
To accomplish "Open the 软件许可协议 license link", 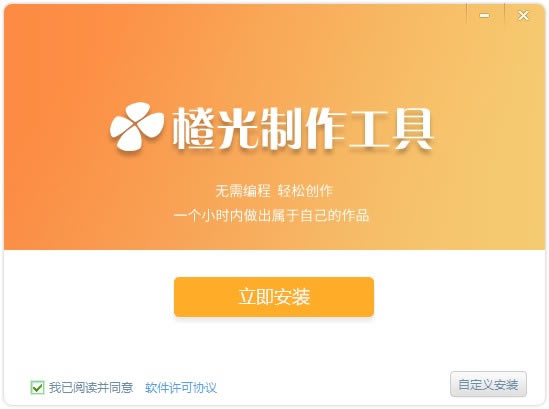I will pos(181,388).
